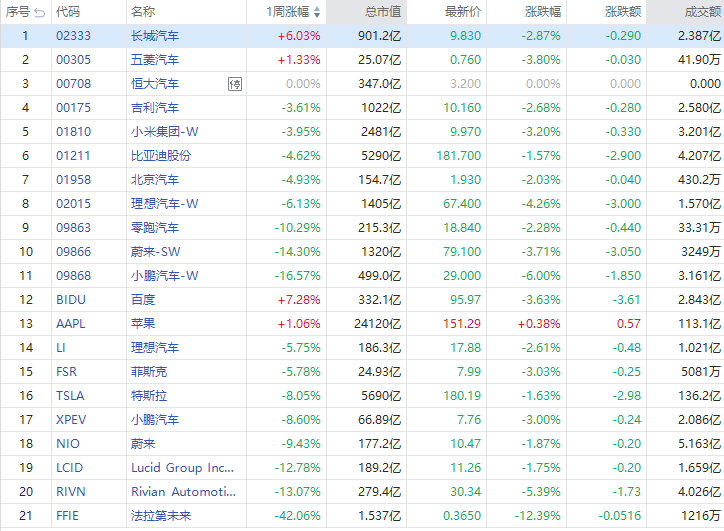The image size is (724, 531).
Task: Click the TSLA ticker code
Action: click(71, 396)
